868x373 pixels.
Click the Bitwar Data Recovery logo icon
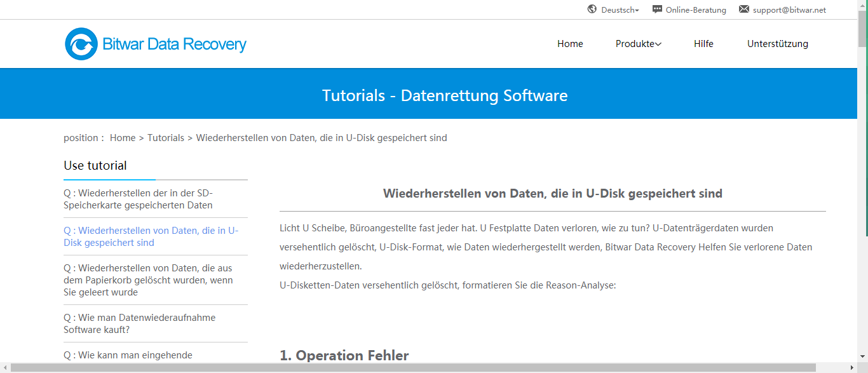(x=81, y=44)
